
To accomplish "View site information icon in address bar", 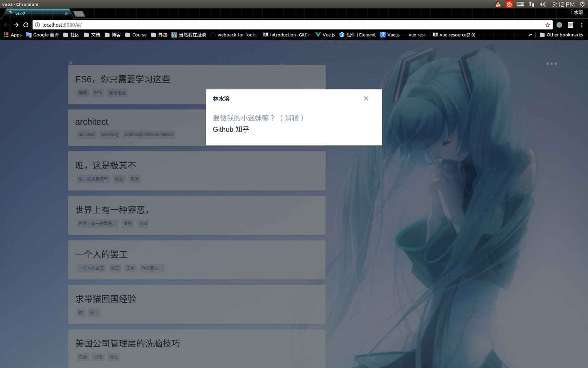I will (x=37, y=25).
